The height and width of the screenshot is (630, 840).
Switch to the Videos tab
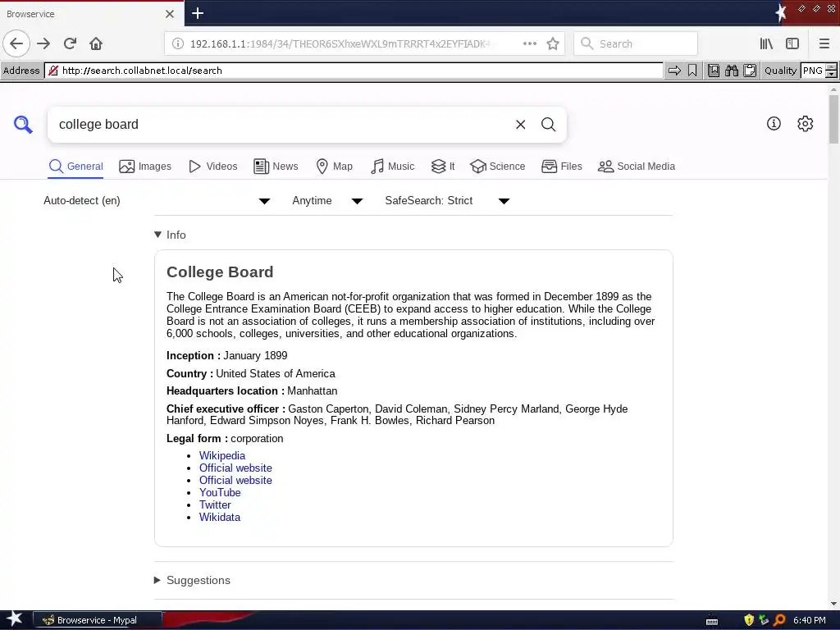click(212, 167)
